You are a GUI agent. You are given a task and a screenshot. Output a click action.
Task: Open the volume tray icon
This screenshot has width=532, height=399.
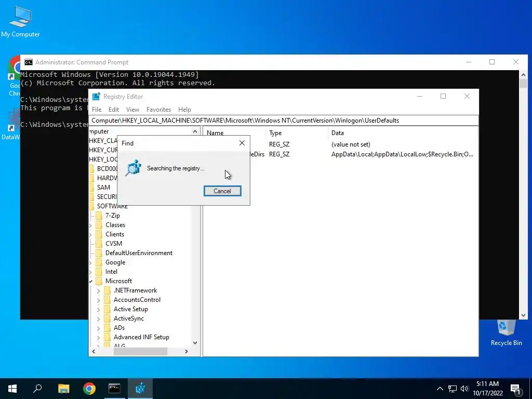click(464, 389)
